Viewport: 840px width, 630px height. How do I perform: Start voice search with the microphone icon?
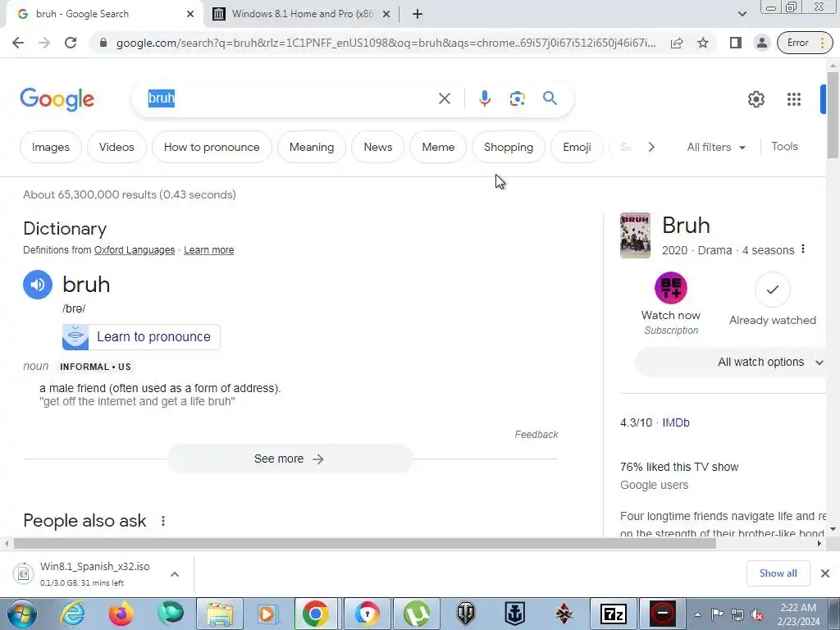tap(484, 98)
